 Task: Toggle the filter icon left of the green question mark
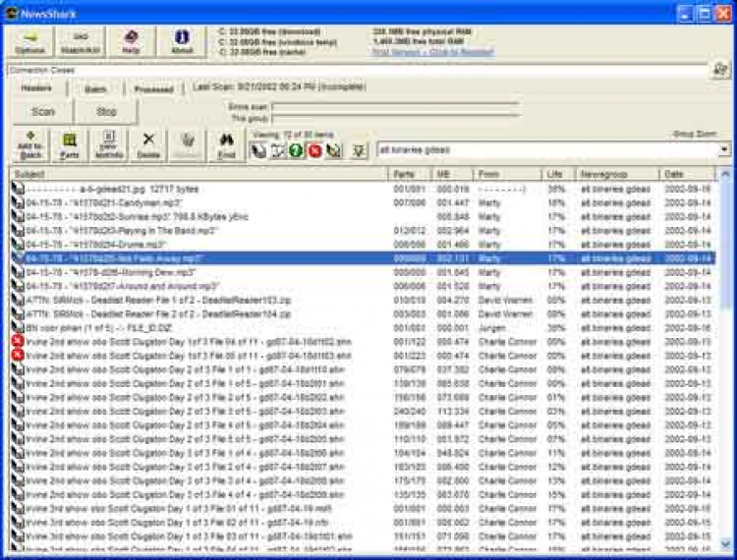tap(277, 150)
